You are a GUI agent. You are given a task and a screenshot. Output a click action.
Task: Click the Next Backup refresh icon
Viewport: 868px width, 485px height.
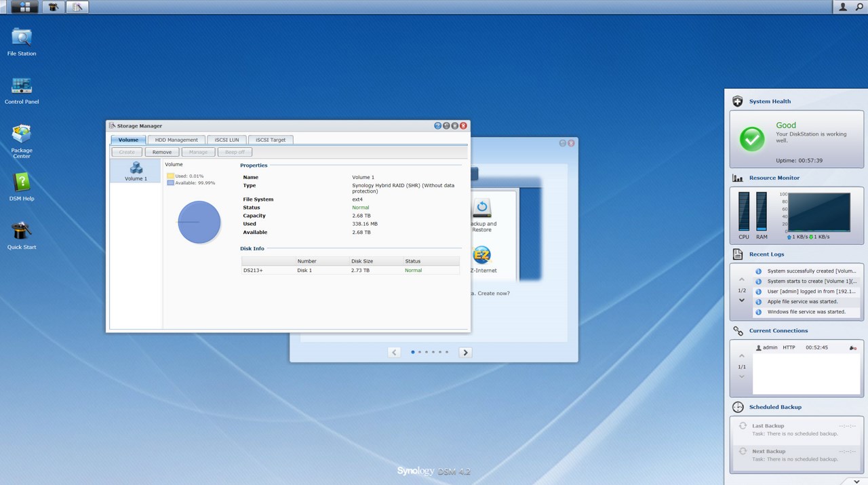[x=743, y=451]
